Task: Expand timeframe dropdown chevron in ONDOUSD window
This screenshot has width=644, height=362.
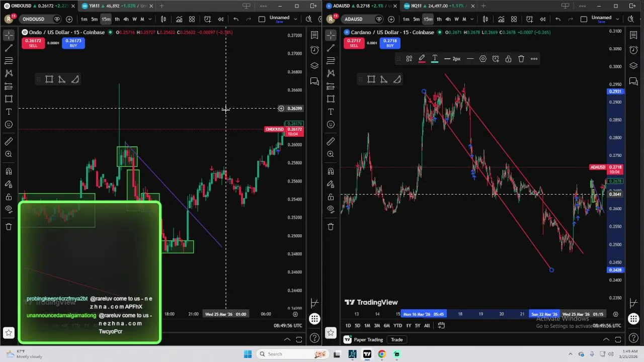Action: click(x=150, y=19)
